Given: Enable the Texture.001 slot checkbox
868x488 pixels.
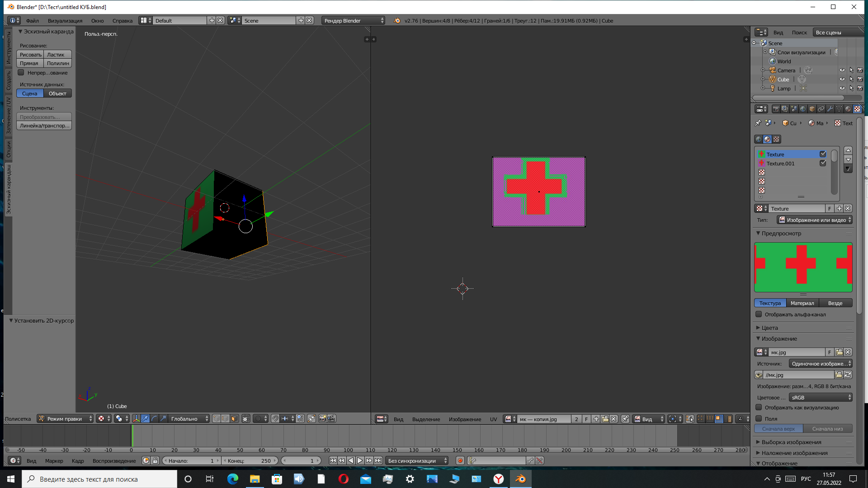Looking at the screenshot, I should pos(823,163).
